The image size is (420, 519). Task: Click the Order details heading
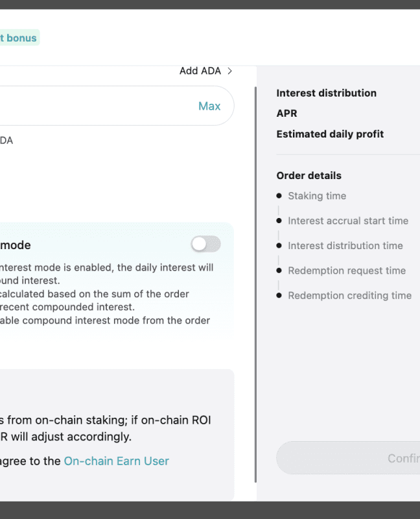click(x=309, y=176)
